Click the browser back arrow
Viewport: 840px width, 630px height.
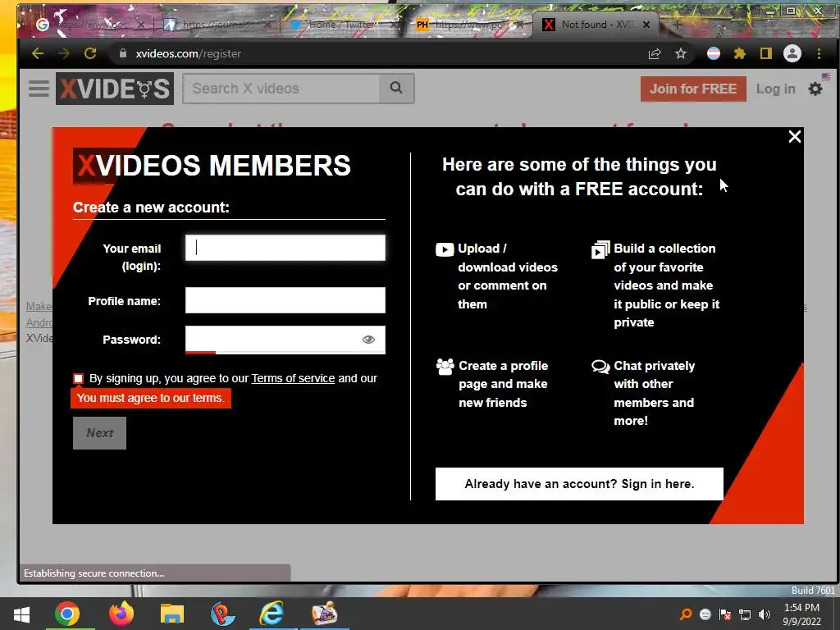point(38,53)
